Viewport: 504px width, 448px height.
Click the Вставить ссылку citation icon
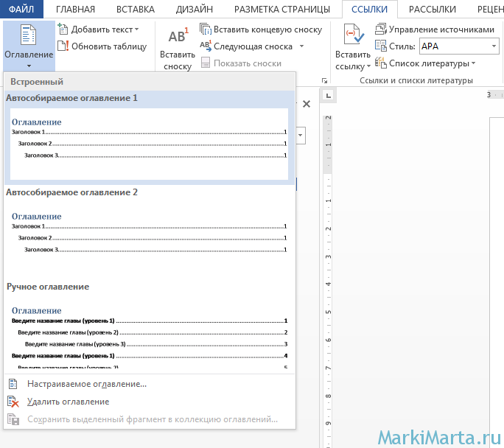(353, 35)
